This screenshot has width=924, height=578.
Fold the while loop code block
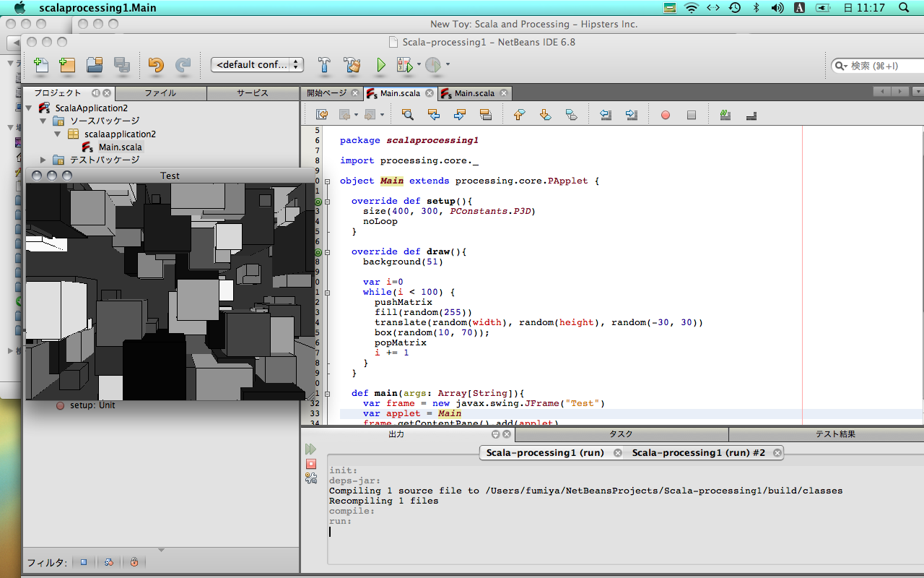[x=327, y=293]
